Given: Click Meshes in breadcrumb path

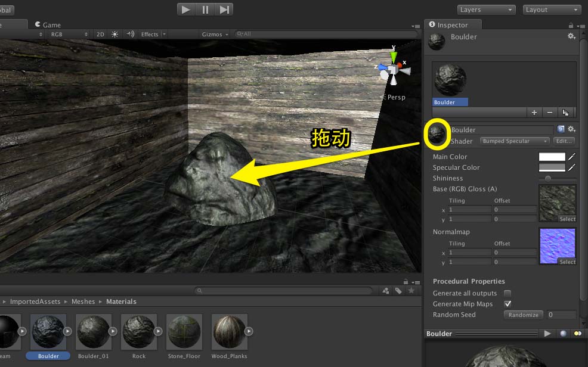Looking at the screenshot, I should coord(83,302).
